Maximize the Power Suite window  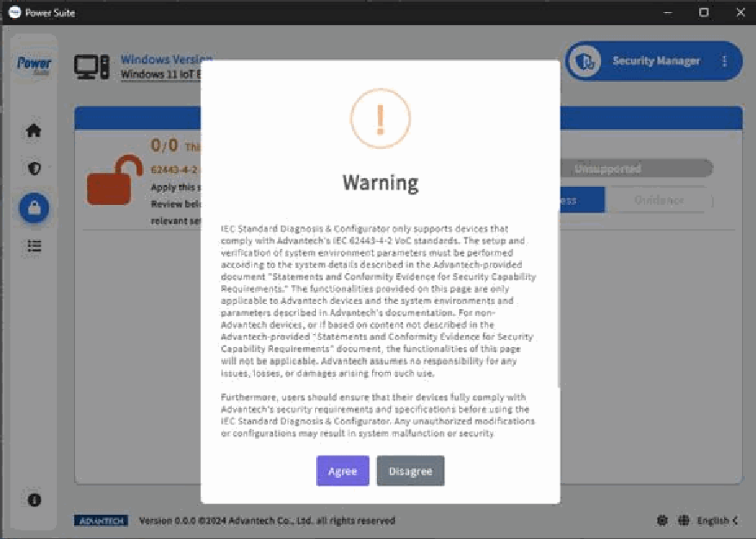click(x=704, y=13)
